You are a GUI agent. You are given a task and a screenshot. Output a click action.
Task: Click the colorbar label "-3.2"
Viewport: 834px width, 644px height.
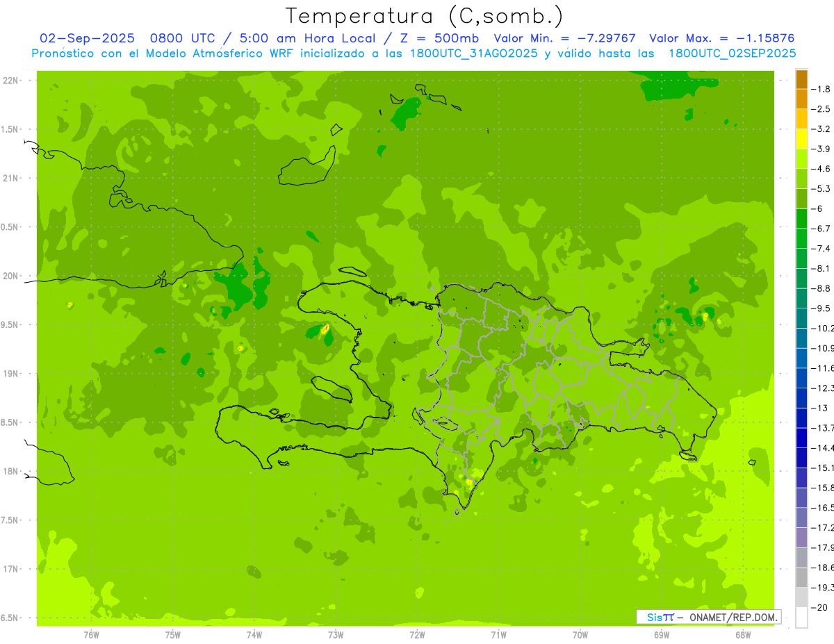pos(822,129)
